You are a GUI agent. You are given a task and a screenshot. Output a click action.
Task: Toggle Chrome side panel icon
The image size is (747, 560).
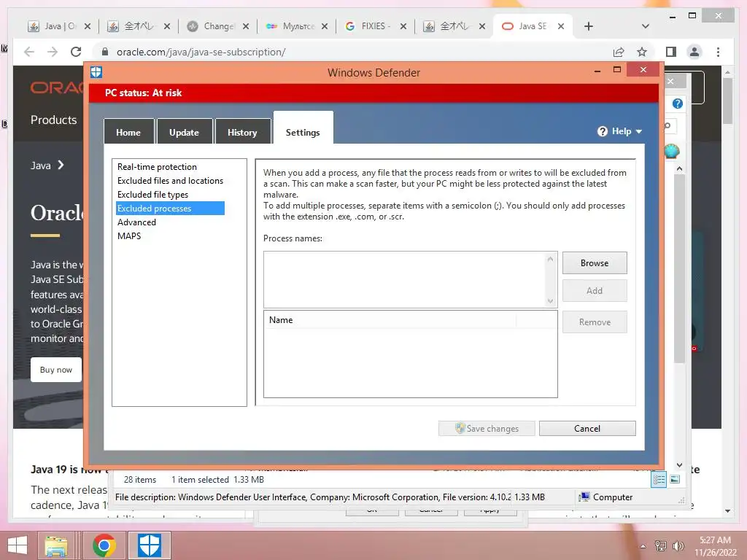click(671, 52)
